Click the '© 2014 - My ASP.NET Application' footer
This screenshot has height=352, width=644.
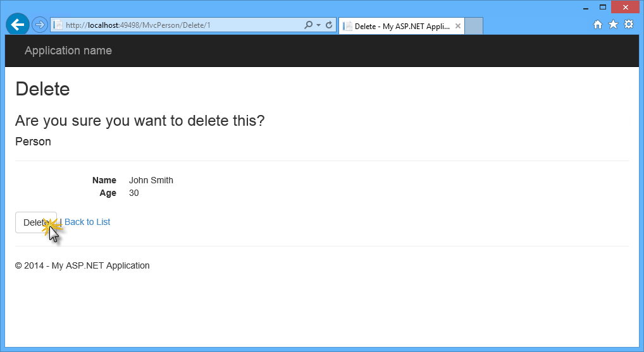coord(82,265)
